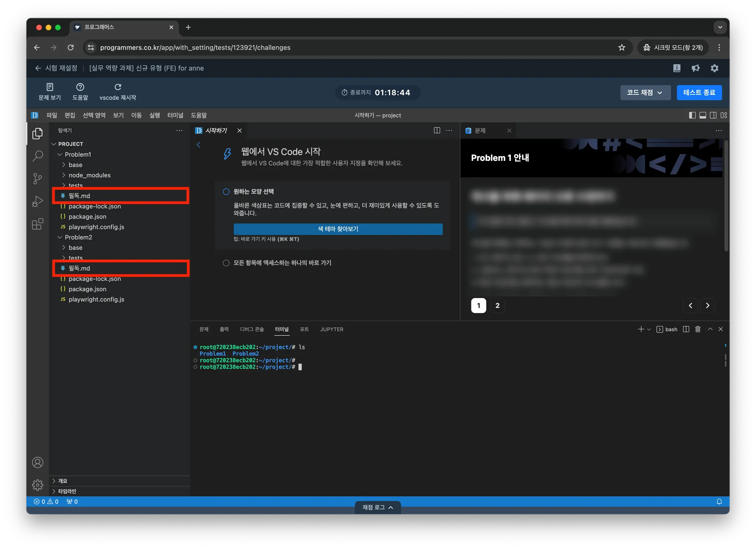Go to problem page 2
This screenshot has width=756, height=549.
pyautogui.click(x=497, y=305)
